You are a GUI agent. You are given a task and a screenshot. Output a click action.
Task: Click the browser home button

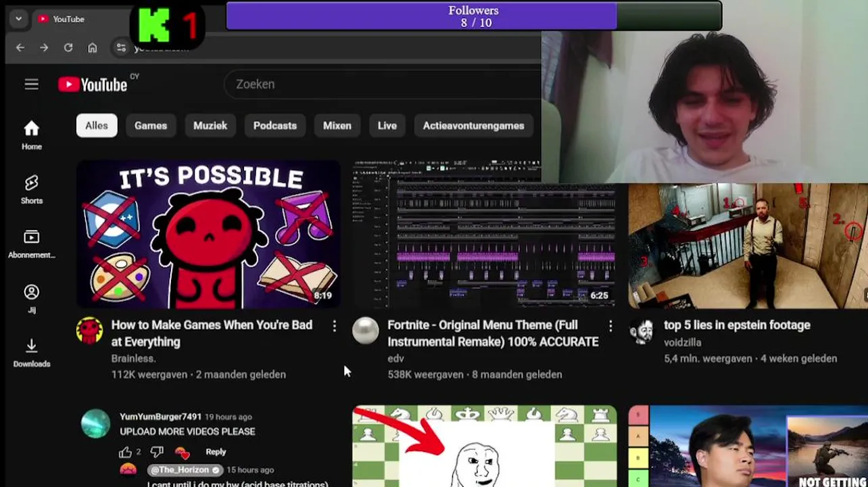(93, 47)
